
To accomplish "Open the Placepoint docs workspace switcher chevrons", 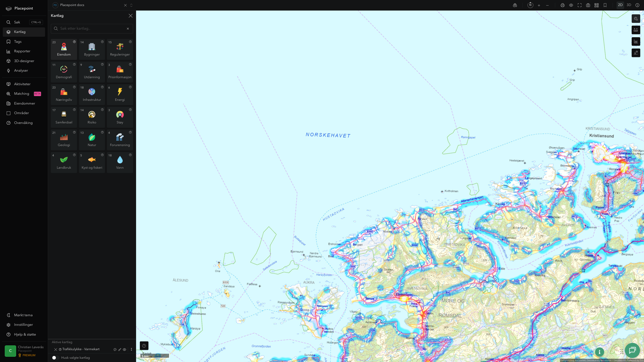I will click(131, 5).
